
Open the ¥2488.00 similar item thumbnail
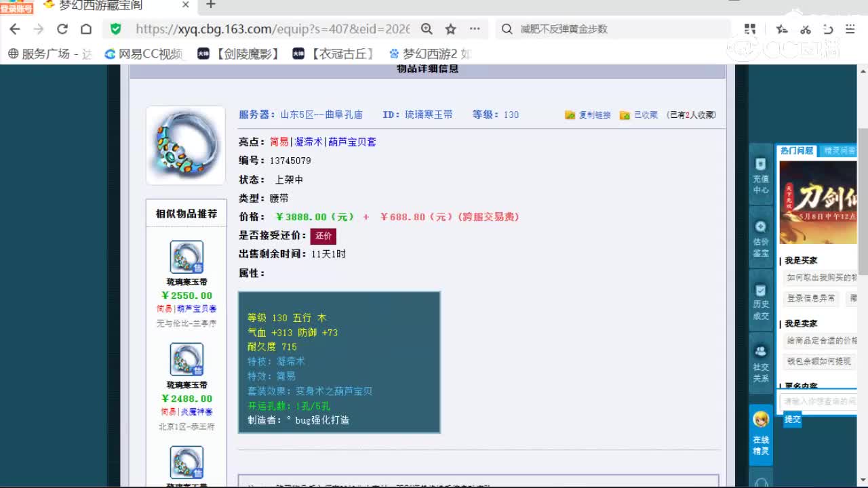(x=186, y=360)
